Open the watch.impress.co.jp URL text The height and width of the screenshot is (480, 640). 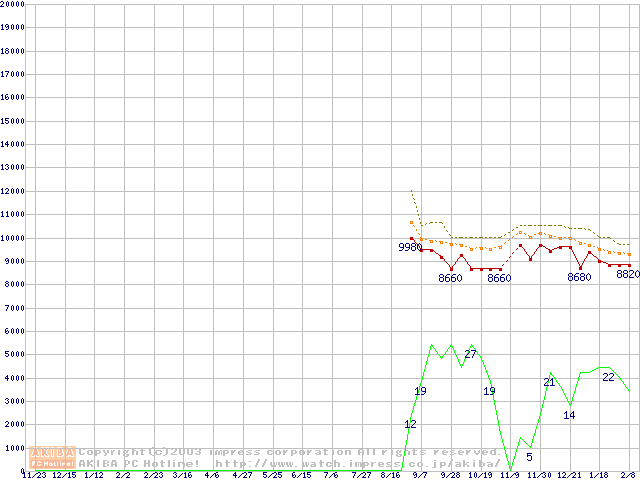(x=358, y=463)
